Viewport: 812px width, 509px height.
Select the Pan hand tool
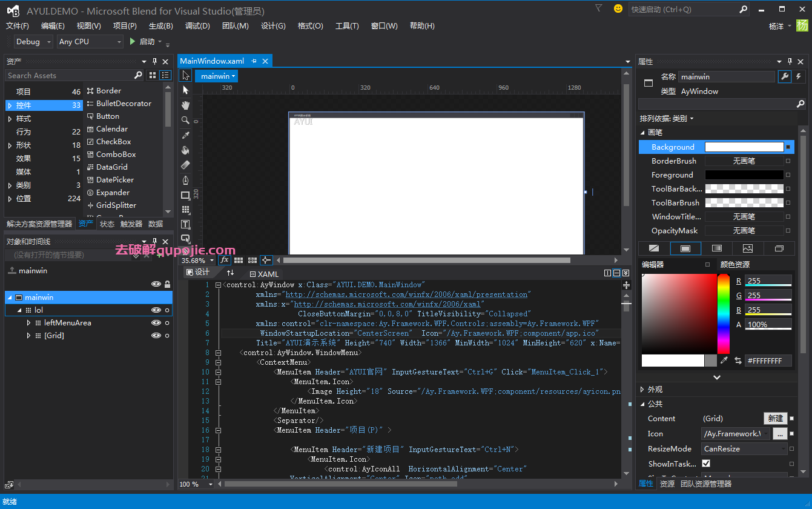click(x=185, y=105)
